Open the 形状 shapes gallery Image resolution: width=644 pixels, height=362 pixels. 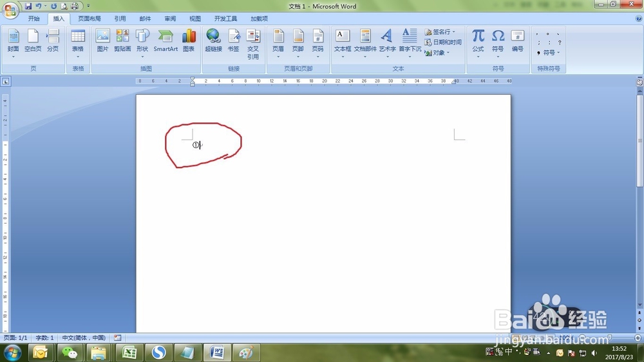pyautogui.click(x=142, y=44)
